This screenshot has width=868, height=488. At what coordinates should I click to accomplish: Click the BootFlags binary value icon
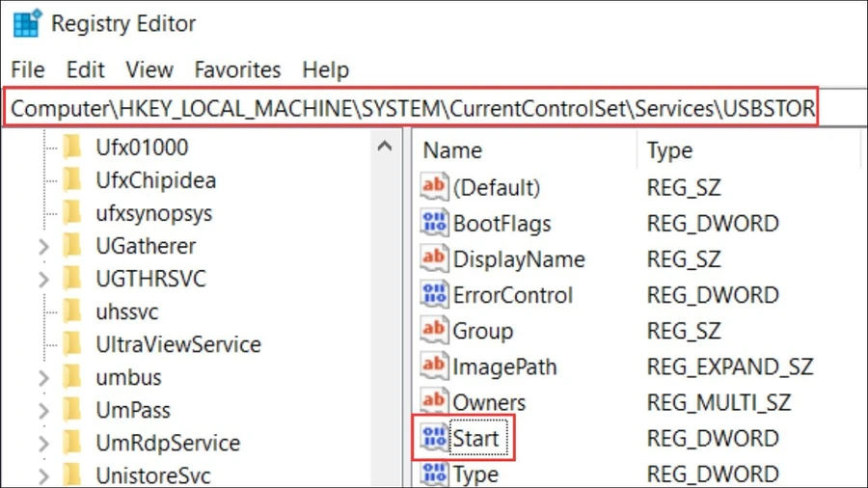[x=434, y=223]
